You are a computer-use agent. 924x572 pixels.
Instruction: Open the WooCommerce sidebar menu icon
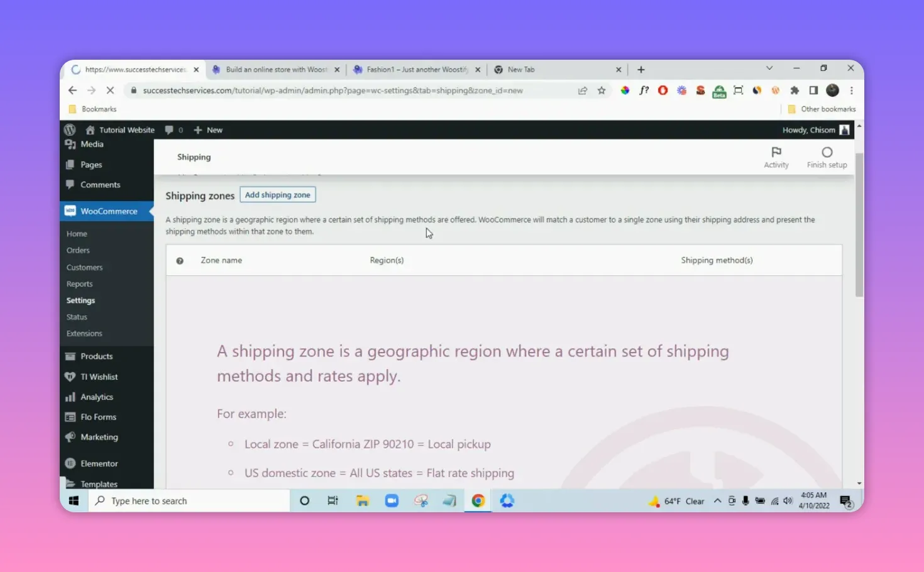tap(70, 211)
